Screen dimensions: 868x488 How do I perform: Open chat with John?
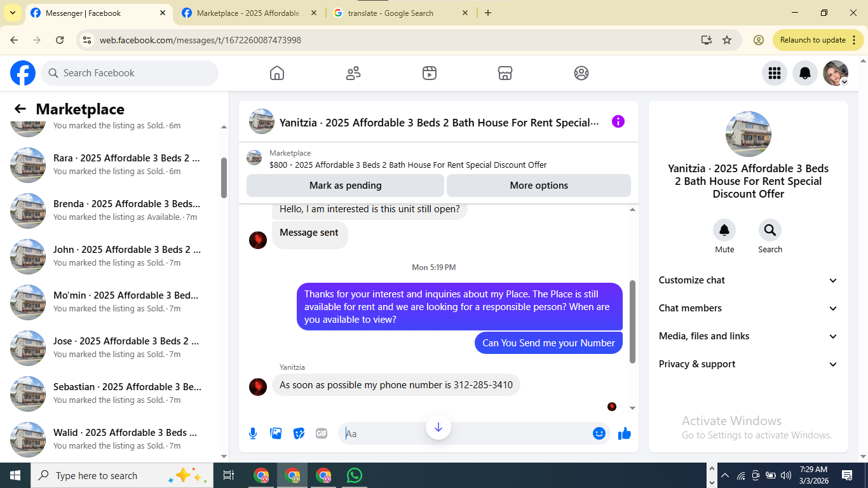[114, 257]
